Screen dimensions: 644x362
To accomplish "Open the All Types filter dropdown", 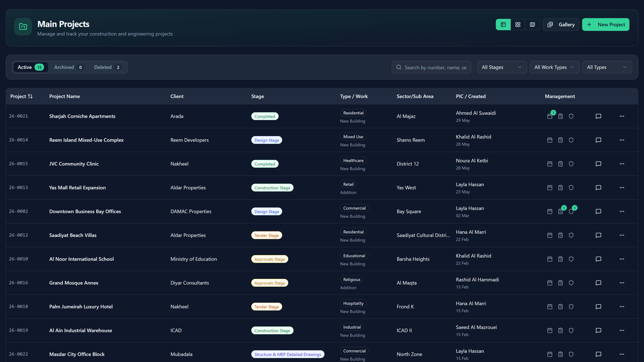I will 607,67.
